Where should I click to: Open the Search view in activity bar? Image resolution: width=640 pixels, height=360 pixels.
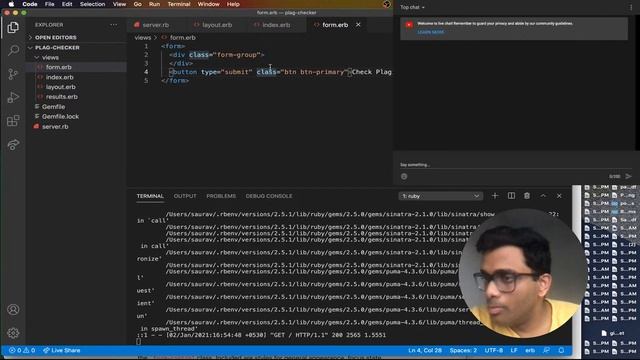click(13, 51)
